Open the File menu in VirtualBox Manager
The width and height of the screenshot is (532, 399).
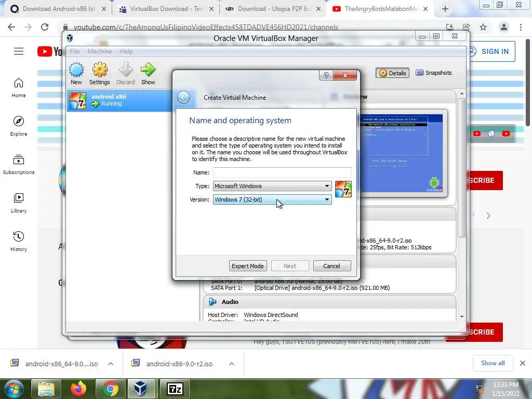coord(75,51)
